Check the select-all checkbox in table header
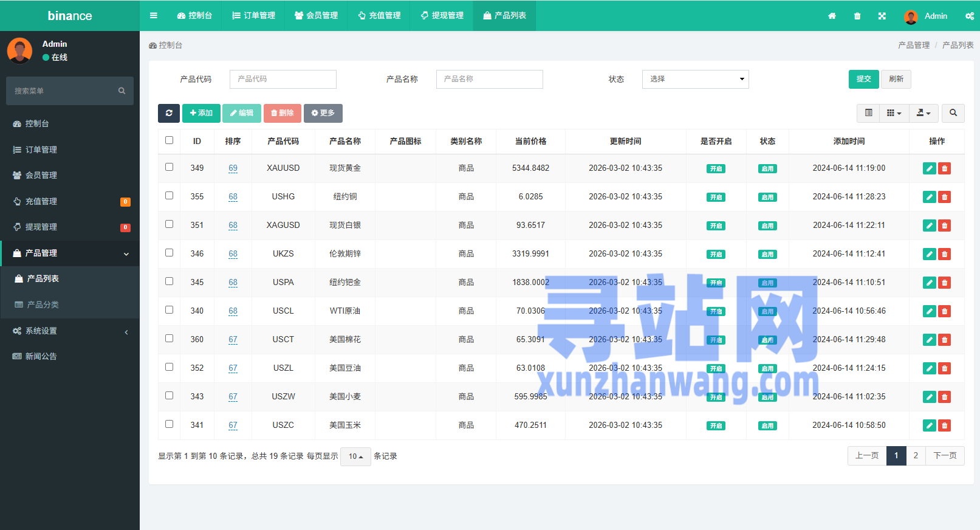 coord(170,140)
